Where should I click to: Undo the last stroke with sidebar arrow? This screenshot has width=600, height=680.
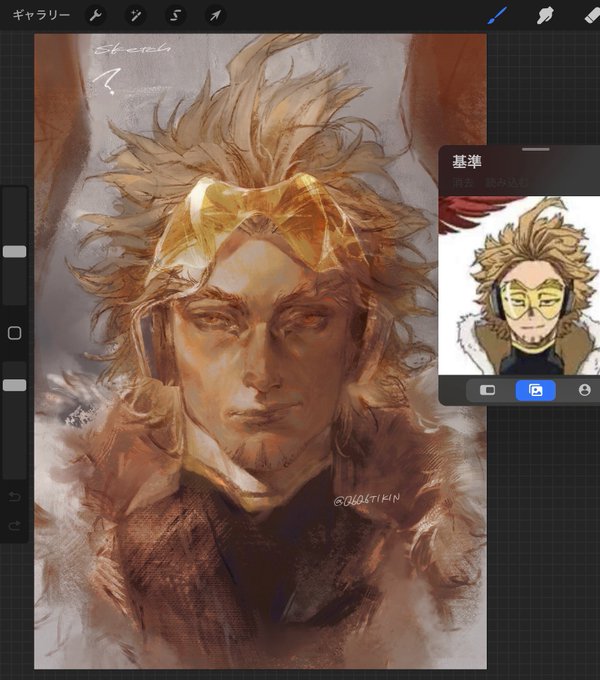tap(14, 496)
